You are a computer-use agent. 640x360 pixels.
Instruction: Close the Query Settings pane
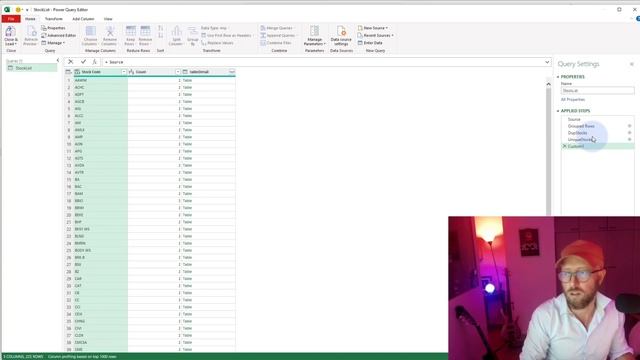631,64
